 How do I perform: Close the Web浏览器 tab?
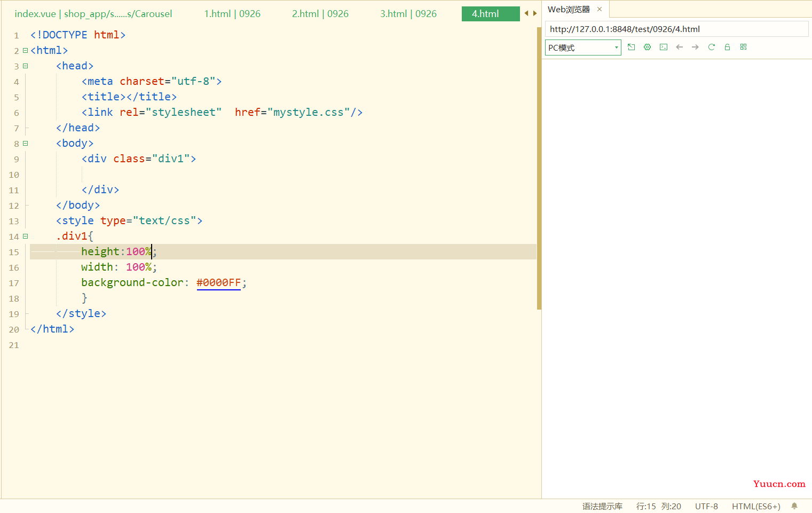point(600,9)
